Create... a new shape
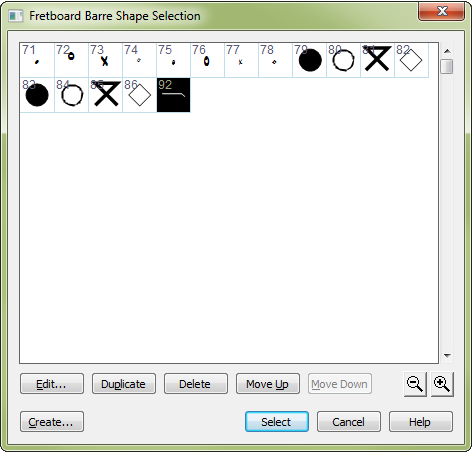 click(x=52, y=422)
